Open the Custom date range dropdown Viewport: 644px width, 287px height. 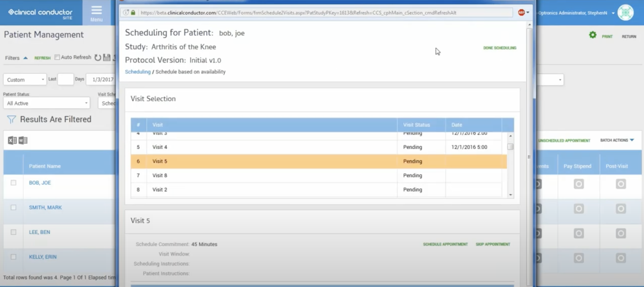tap(25, 80)
